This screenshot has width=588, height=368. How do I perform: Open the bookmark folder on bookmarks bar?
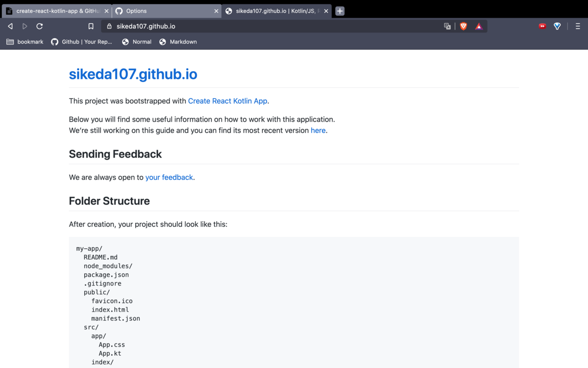[x=24, y=42]
